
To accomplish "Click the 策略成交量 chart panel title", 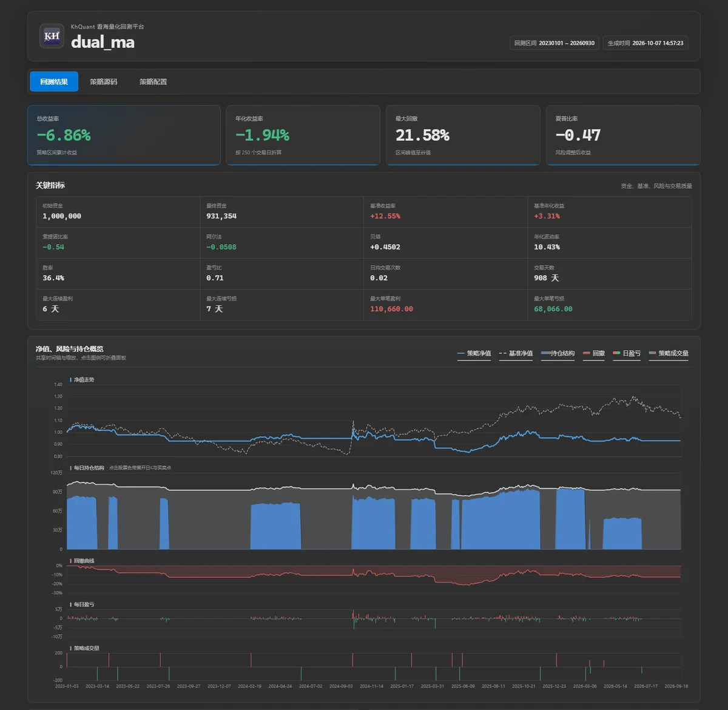I will pyautogui.click(x=86, y=648).
